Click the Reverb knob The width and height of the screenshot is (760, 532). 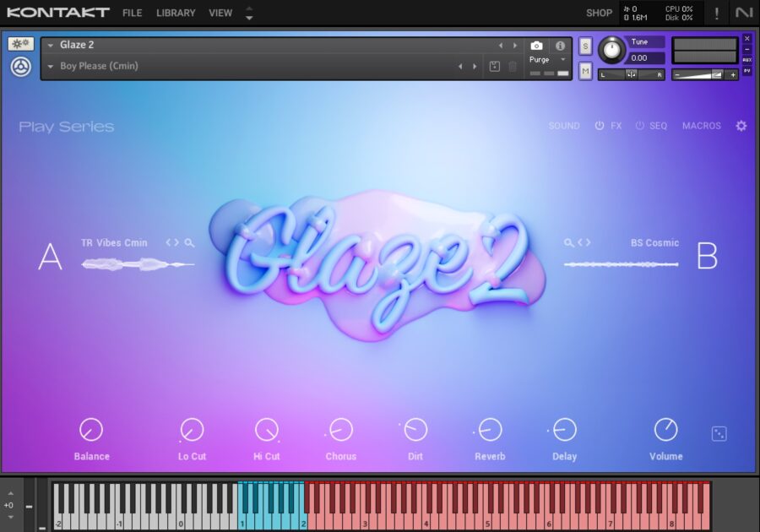(x=490, y=430)
